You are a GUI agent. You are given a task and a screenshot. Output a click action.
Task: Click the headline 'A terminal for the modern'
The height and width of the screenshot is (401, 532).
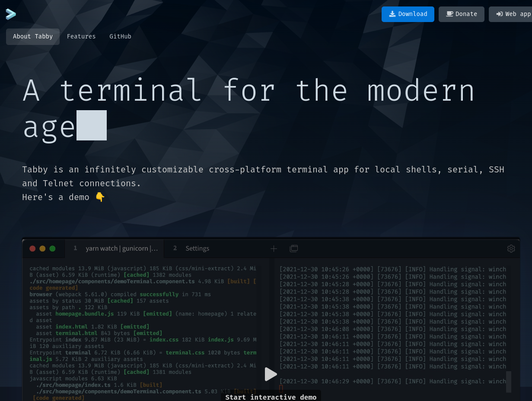coord(249,91)
